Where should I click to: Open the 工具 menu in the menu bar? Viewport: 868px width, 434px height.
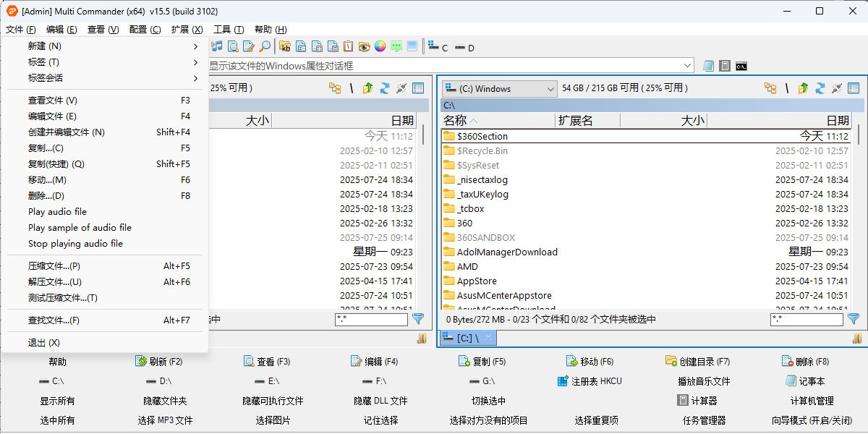tap(229, 30)
